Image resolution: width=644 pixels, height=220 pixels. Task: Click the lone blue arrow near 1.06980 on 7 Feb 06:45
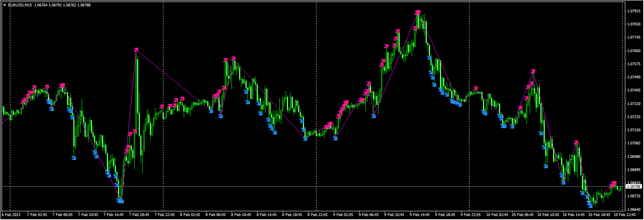click(x=74, y=158)
